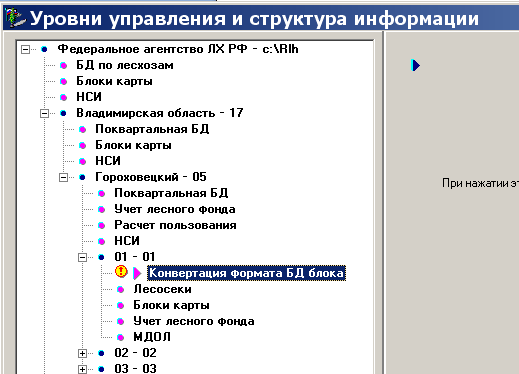Click the application icon in title bar

coord(15,18)
